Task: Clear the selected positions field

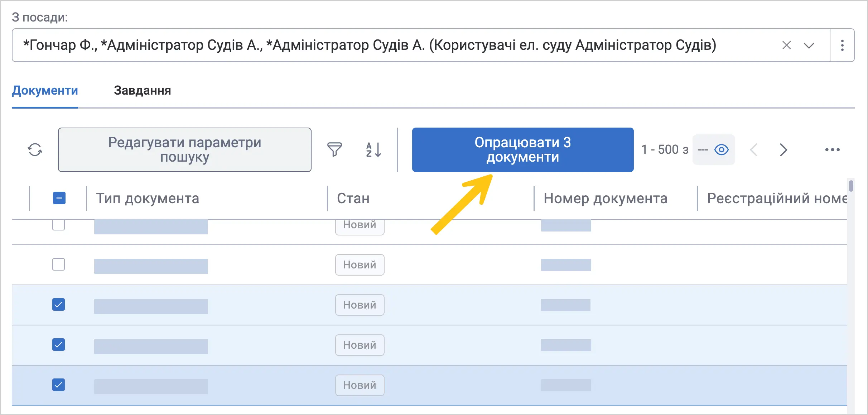Action: point(786,45)
